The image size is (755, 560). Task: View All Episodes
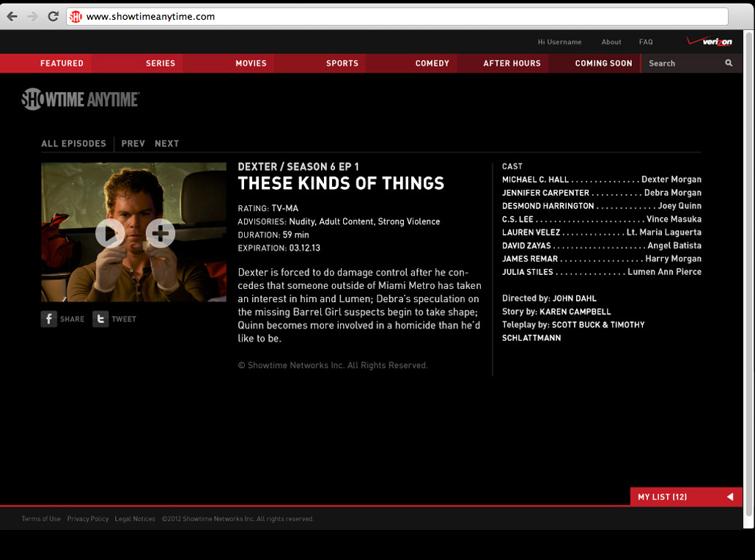pyautogui.click(x=73, y=144)
